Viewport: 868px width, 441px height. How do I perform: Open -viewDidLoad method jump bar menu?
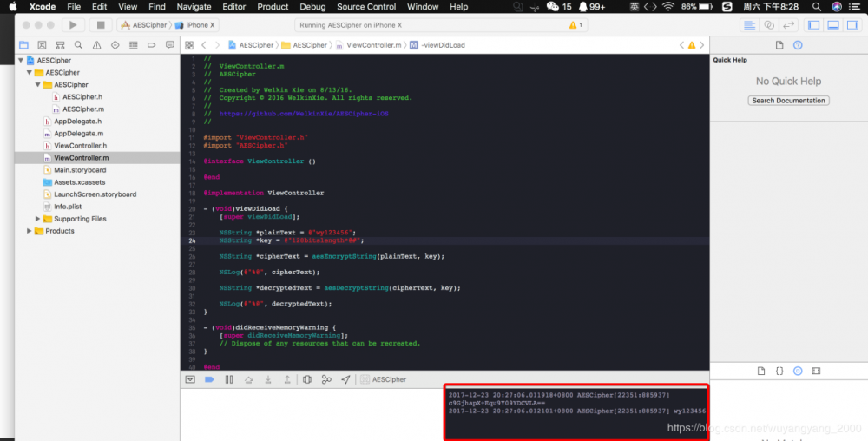(437, 45)
